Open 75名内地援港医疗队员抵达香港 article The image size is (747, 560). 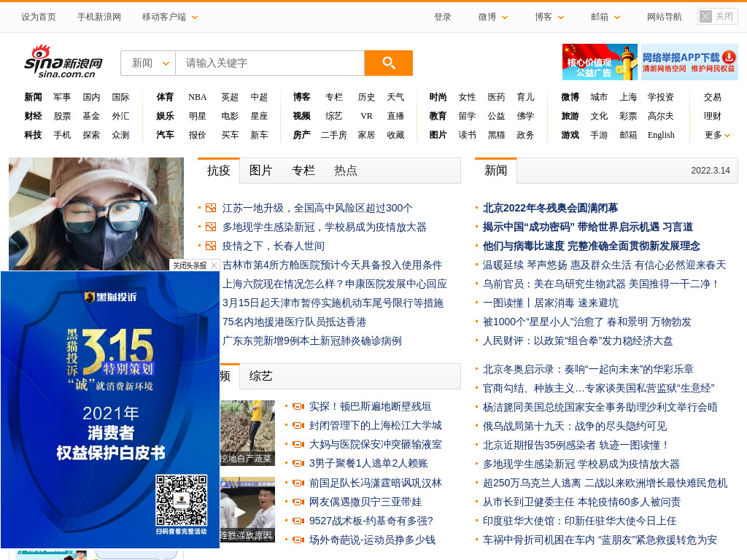tap(294, 322)
